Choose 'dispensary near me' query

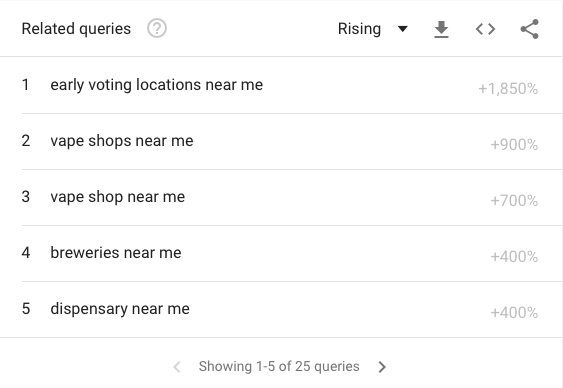pos(120,309)
